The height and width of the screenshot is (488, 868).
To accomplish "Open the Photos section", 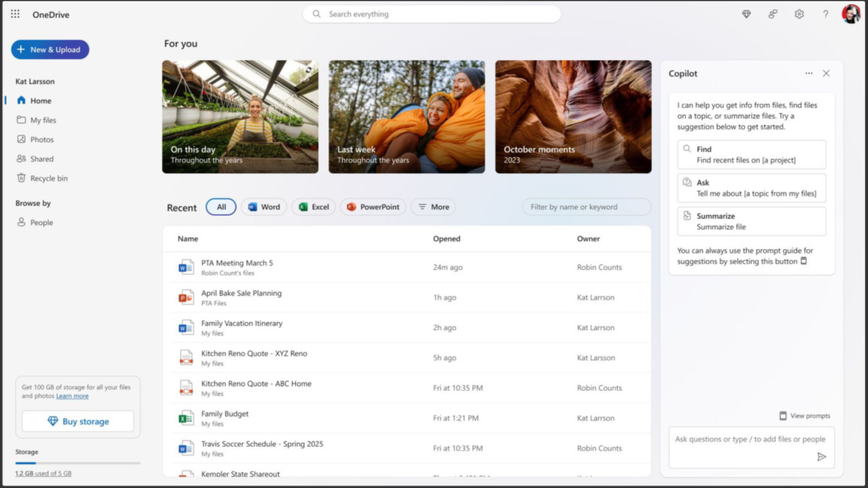I will (x=42, y=139).
